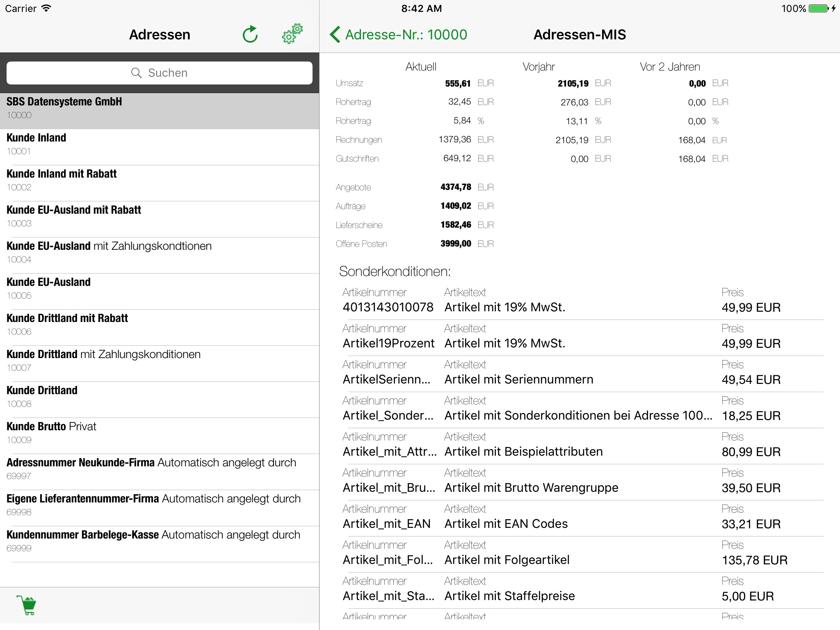Screen dimensions: 840x630
Task: Click Aufträge value 1409,02
Action: 456,206
